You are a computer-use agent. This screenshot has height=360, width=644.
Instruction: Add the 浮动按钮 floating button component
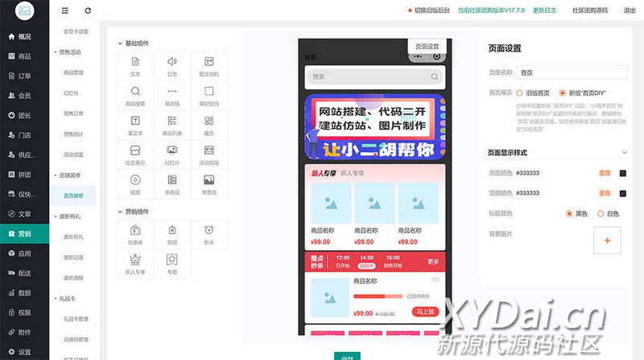point(208,155)
